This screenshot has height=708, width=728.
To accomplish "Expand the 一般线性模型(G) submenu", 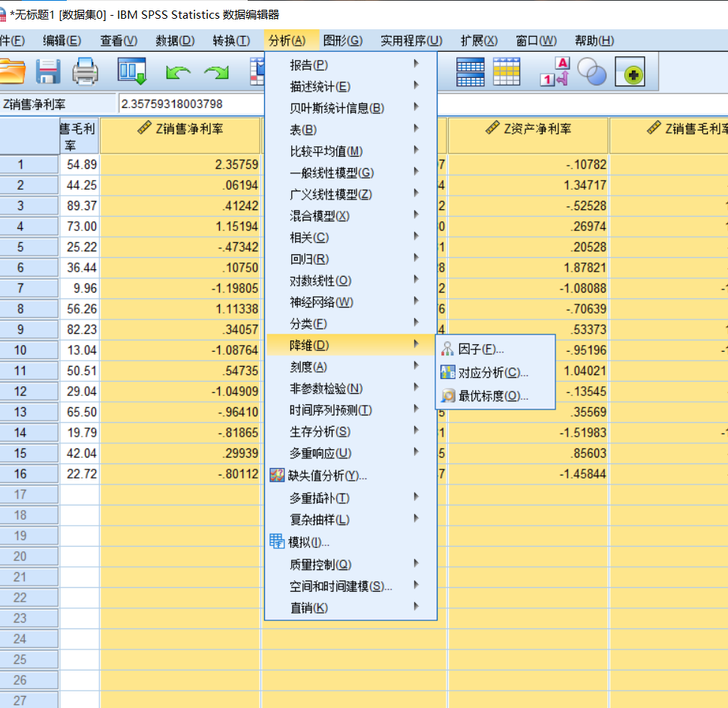I will [x=350, y=172].
